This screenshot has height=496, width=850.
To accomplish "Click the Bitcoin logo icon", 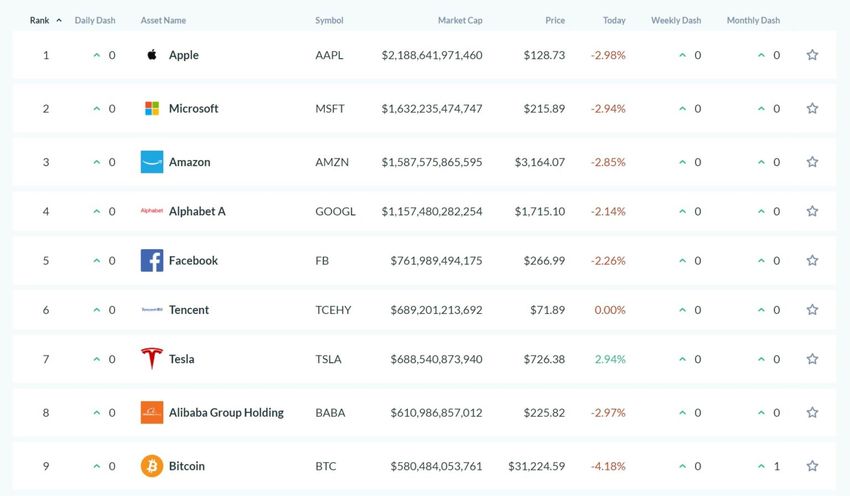I will [x=152, y=466].
